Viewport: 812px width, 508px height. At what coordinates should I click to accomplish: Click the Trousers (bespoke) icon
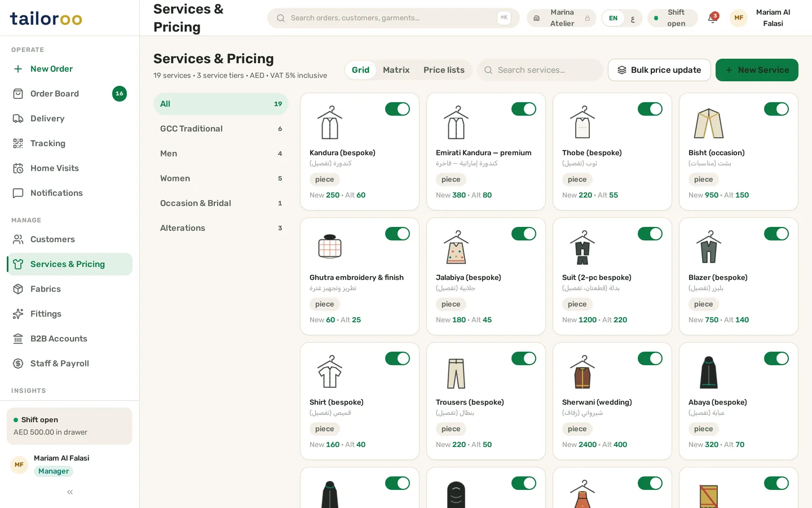click(x=456, y=373)
